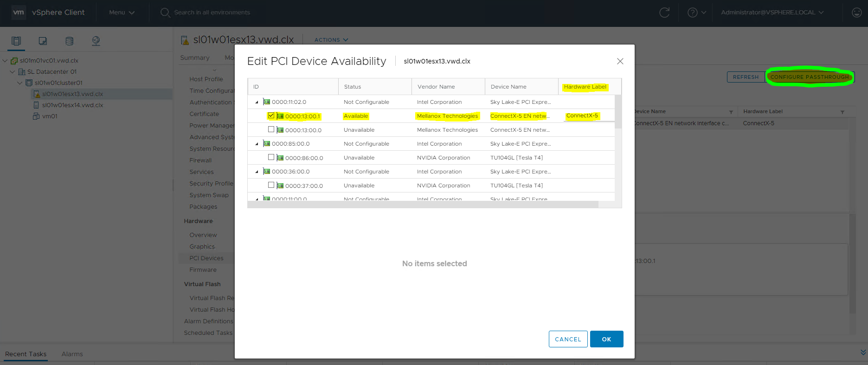Open the Menu dropdown

coord(122,13)
